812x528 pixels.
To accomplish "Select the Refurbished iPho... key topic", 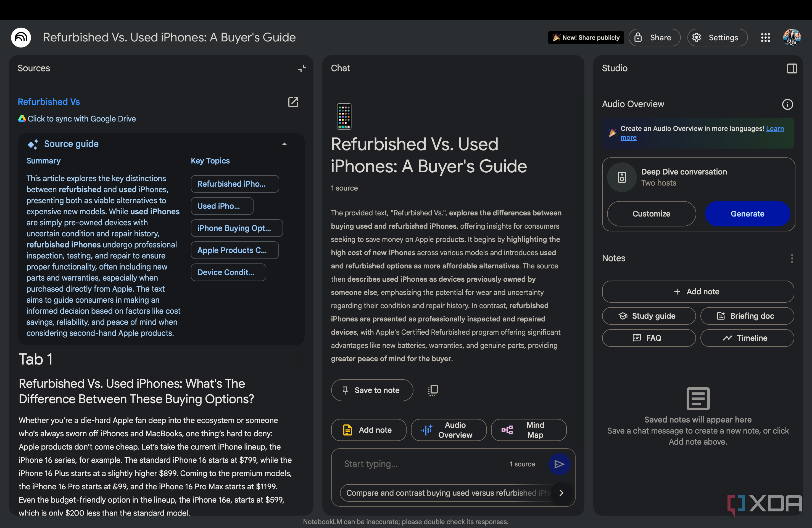I will coord(235,184).
